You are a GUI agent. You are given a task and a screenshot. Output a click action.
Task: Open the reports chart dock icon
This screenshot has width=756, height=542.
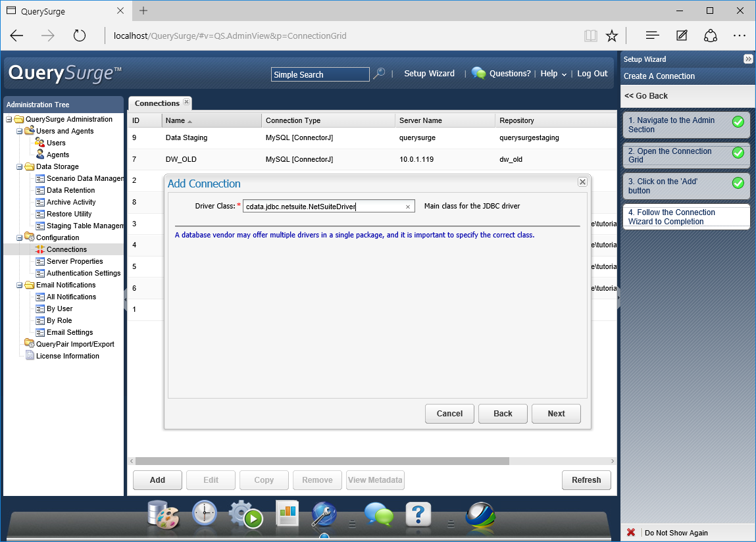pos(288,514)
